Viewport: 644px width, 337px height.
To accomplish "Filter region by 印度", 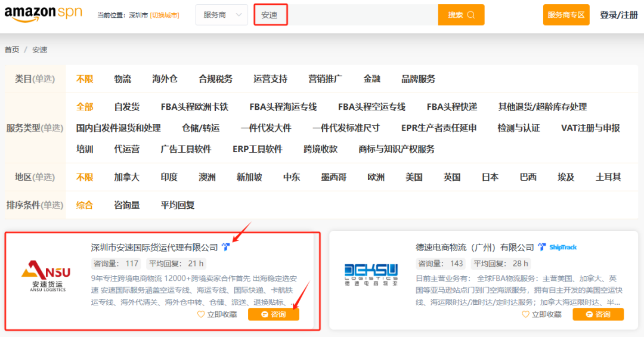I will pyautogui.click(x=169, y=177).
